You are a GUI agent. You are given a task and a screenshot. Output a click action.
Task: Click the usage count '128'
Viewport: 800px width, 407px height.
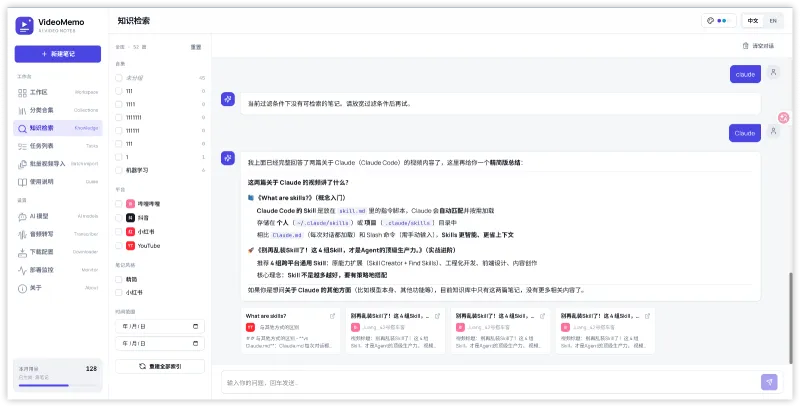tap(91, 368)
